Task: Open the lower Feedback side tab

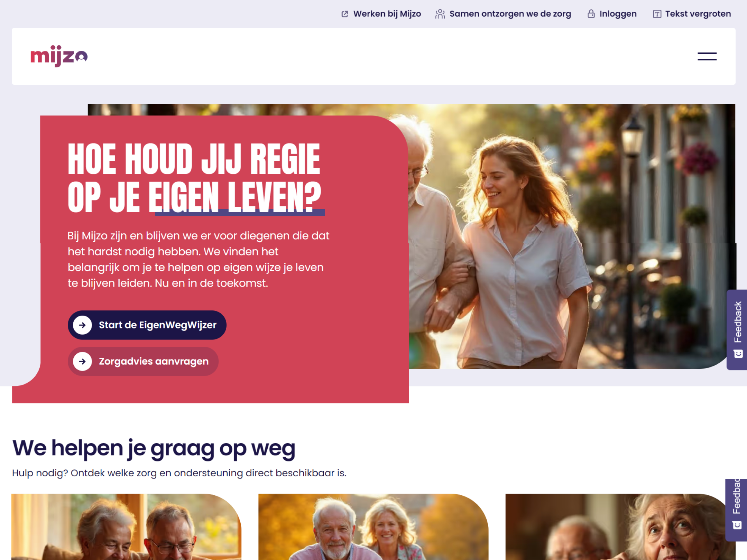Action: point(736,510)
